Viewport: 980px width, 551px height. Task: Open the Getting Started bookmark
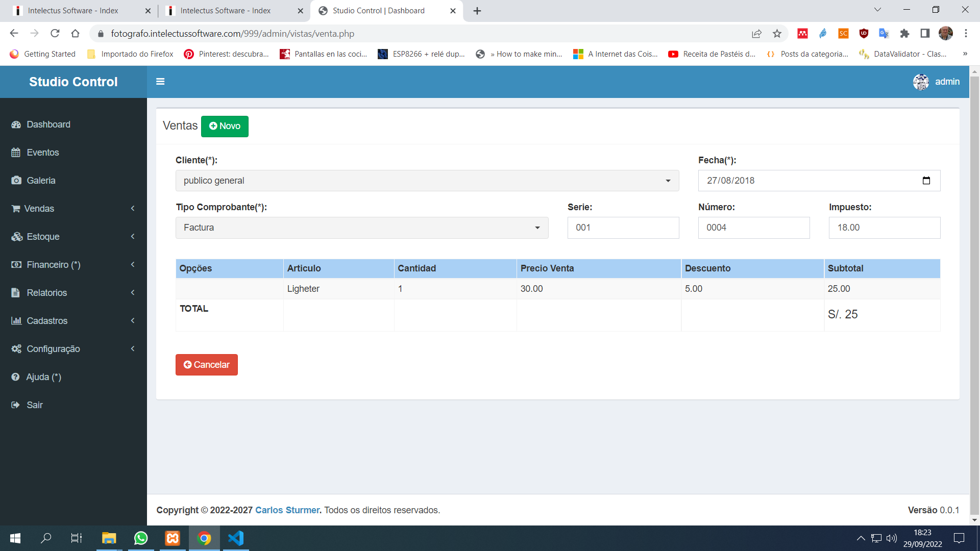[x=43, y=54]
